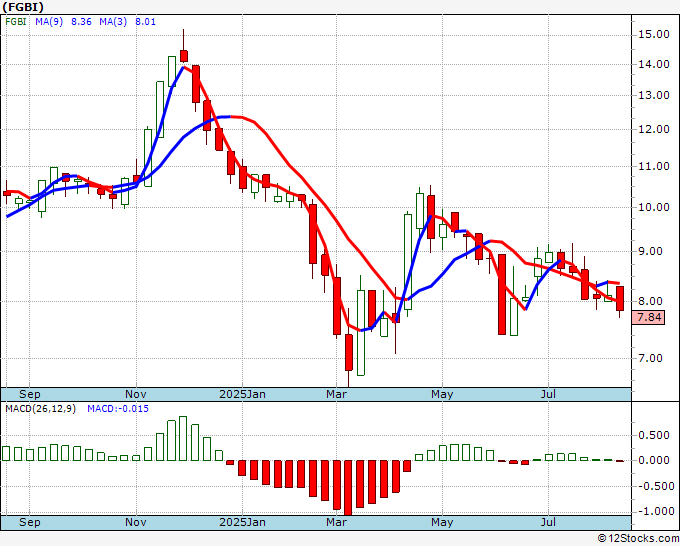Click 2025Jan on the price chart axis
680x546 pixels.
click(242, 394)
